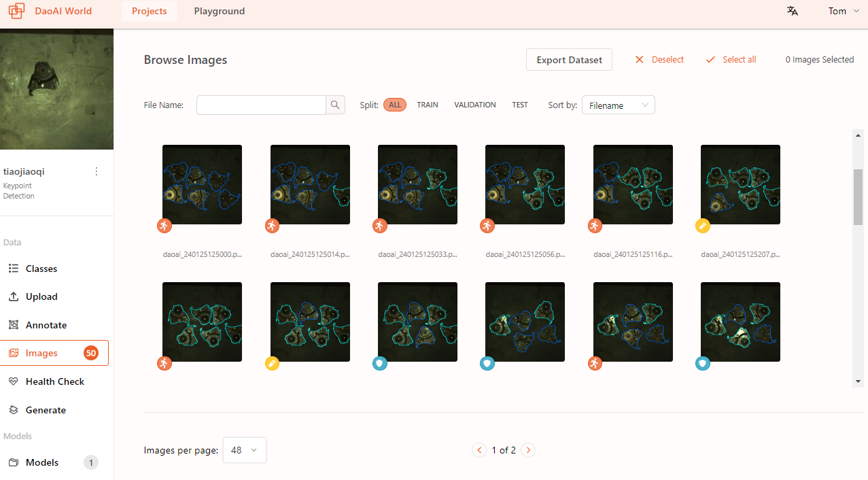Click the image grid scrollbar up arrow

(858, 135)
